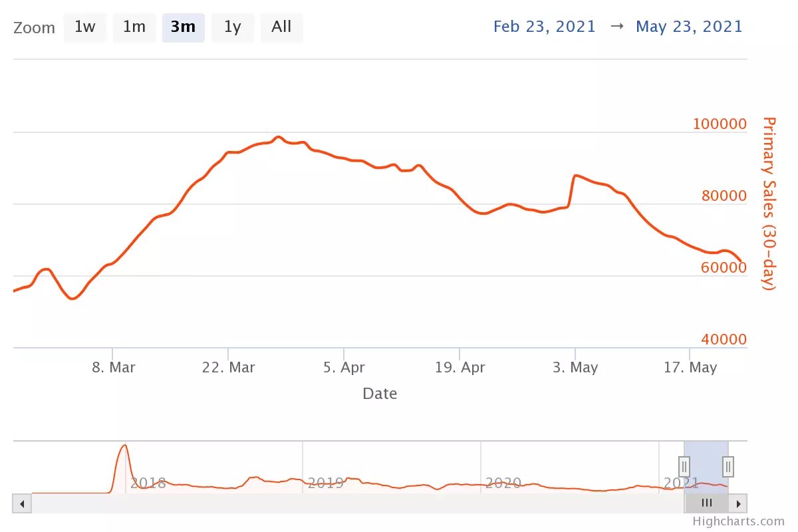This screenshot has height=532, width=798.
Task: Click the right navigator resize handle
Action: pos(728,467)
